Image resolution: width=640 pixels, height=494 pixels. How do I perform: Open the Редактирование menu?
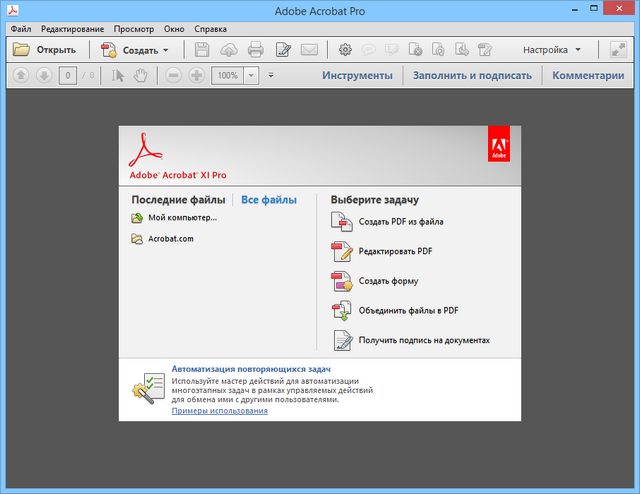[72, 29]
